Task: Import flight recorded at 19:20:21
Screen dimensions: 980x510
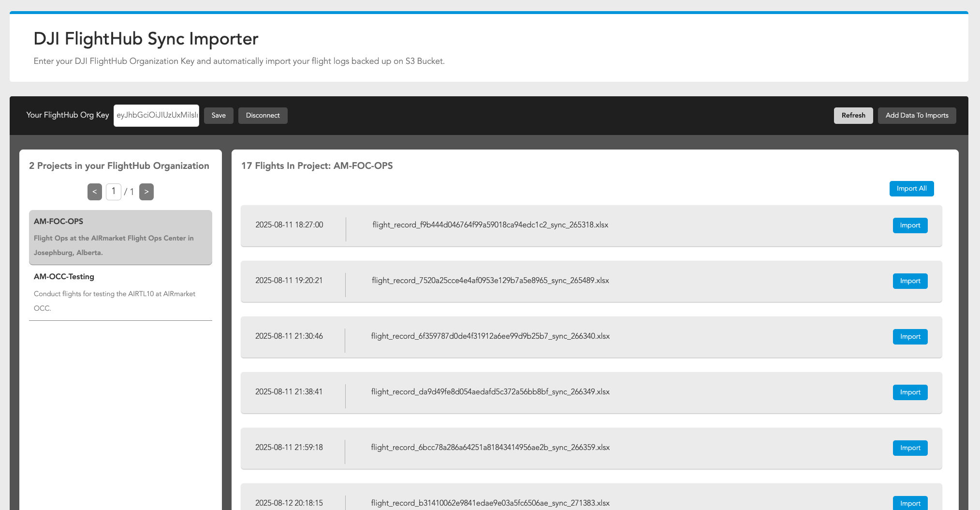Action: 910,281
